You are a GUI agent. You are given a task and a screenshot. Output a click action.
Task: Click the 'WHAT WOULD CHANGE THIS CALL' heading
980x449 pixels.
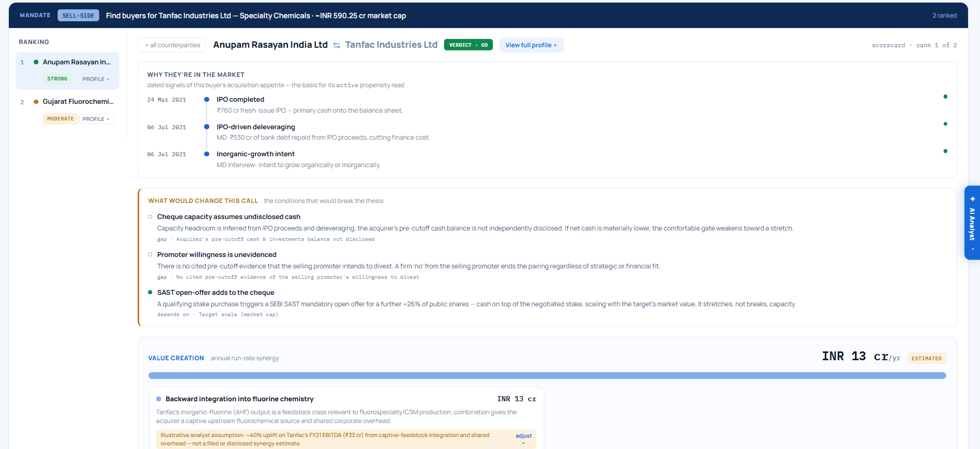pos(203,201)
